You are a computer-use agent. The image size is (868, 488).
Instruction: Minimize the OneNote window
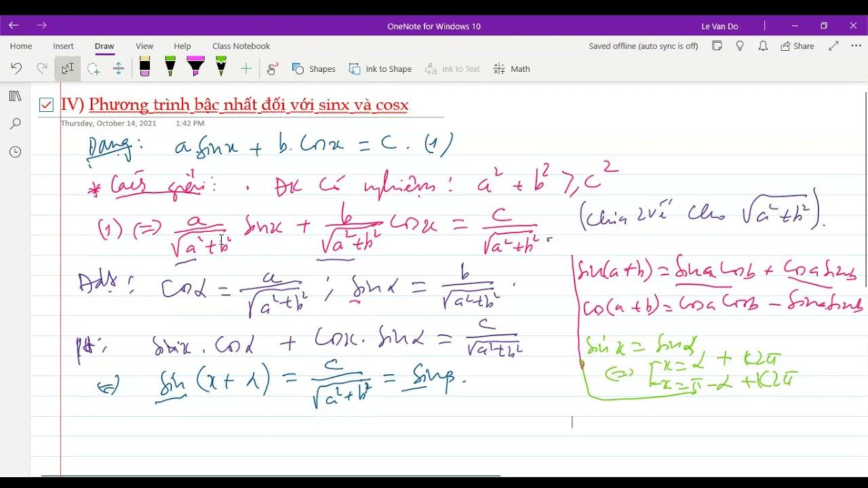(795, 26)
